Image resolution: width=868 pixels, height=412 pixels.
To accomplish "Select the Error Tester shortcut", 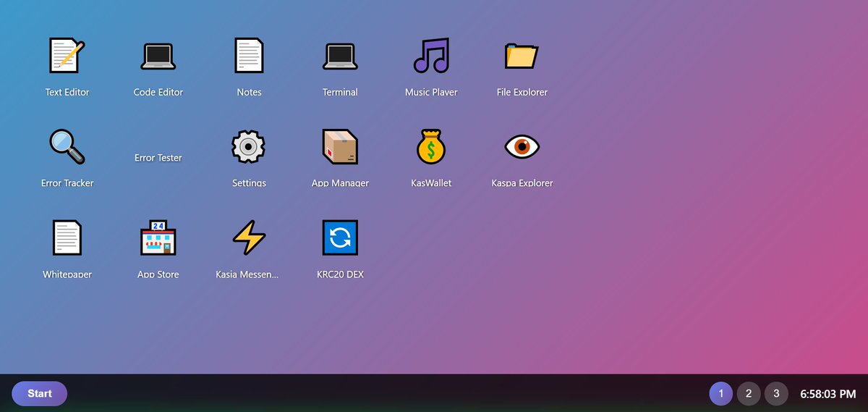I will click(158, 157).
